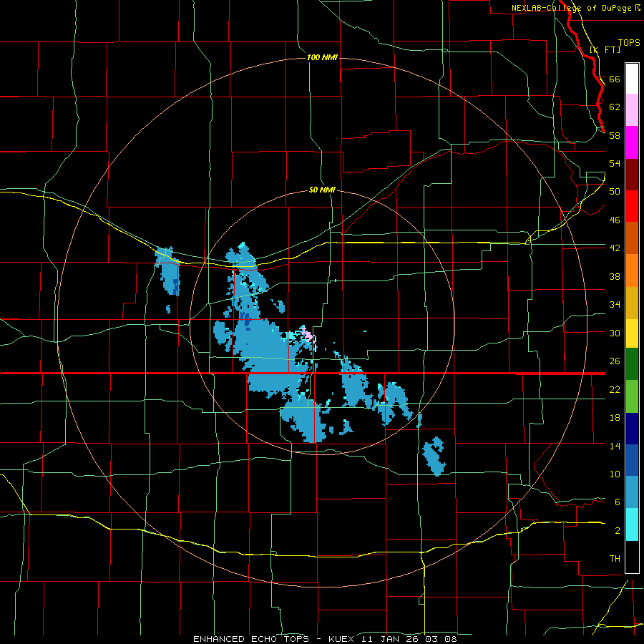
Task: Click the 50 legend value
Action: coord(615,192)
